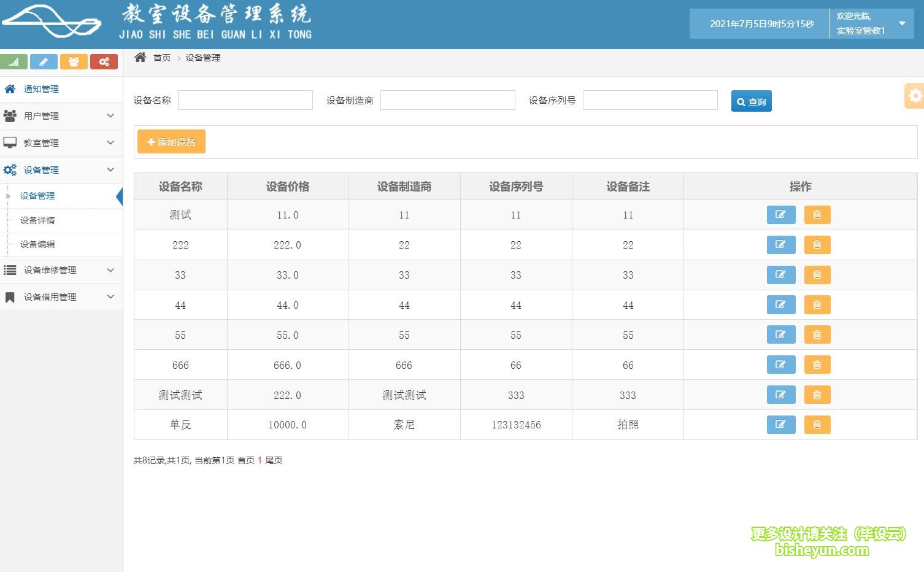
Task: Click the edit icon for the 测试测试 row
Action: (x=780, y=395)
